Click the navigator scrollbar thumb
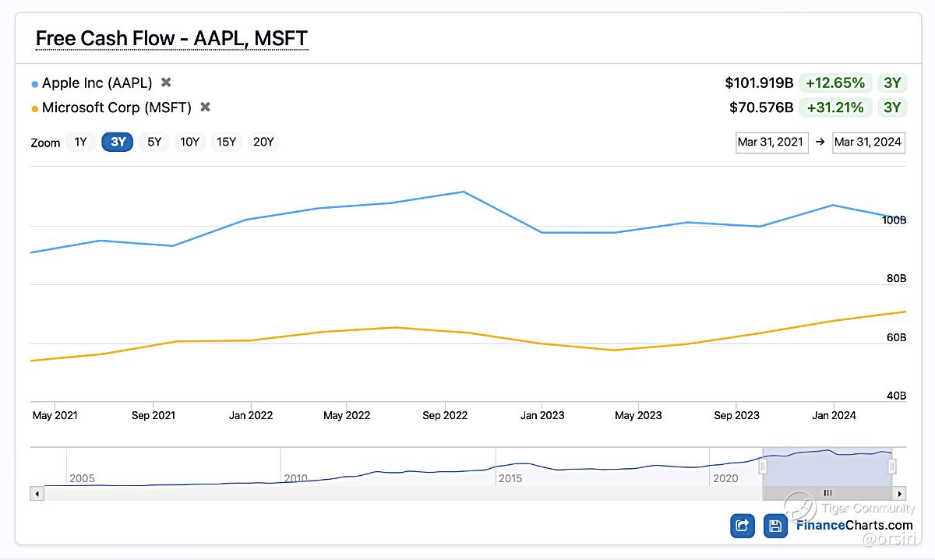935x560 pixels. tap(827, 493)
